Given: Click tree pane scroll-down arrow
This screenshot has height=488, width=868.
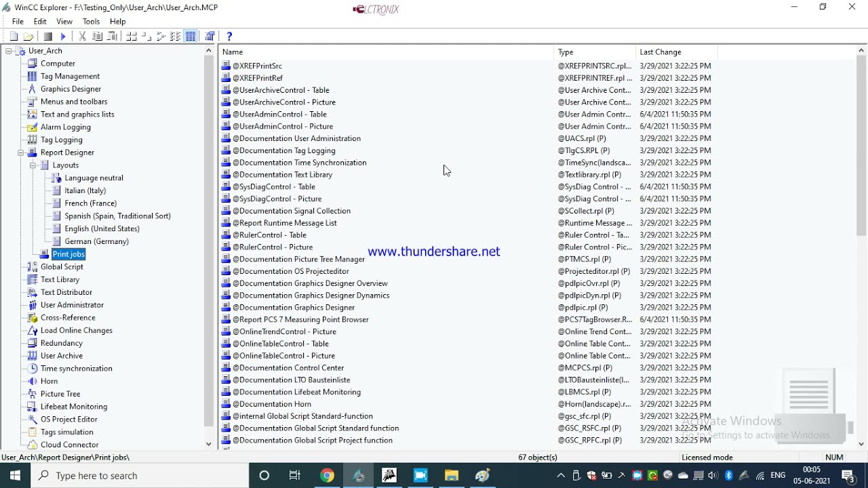Looking at the screenshot, I should (x=208, y=444).
